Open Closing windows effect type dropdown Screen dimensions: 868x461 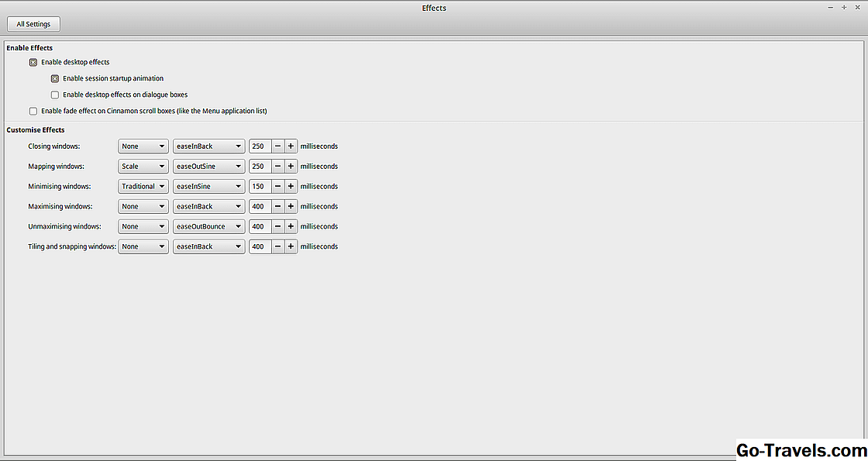143,146
